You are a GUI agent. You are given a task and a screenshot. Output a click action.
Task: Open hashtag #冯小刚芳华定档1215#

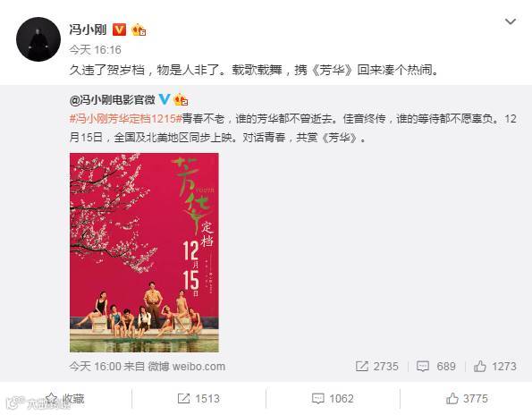click(126, 119)
